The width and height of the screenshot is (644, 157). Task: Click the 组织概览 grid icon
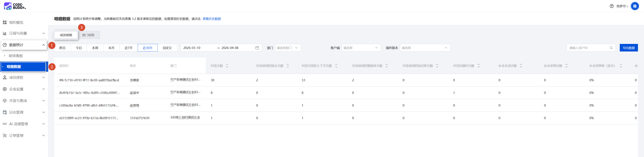(x=5, y=23)
